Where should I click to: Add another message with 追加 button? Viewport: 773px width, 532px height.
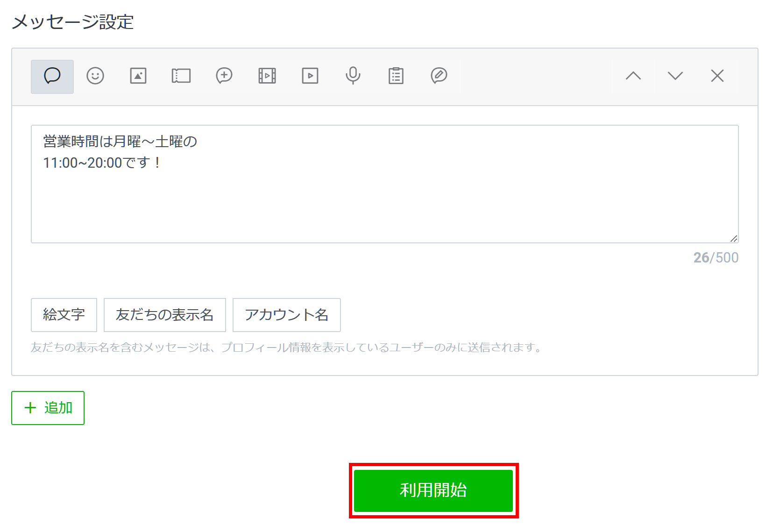point(48,408)
